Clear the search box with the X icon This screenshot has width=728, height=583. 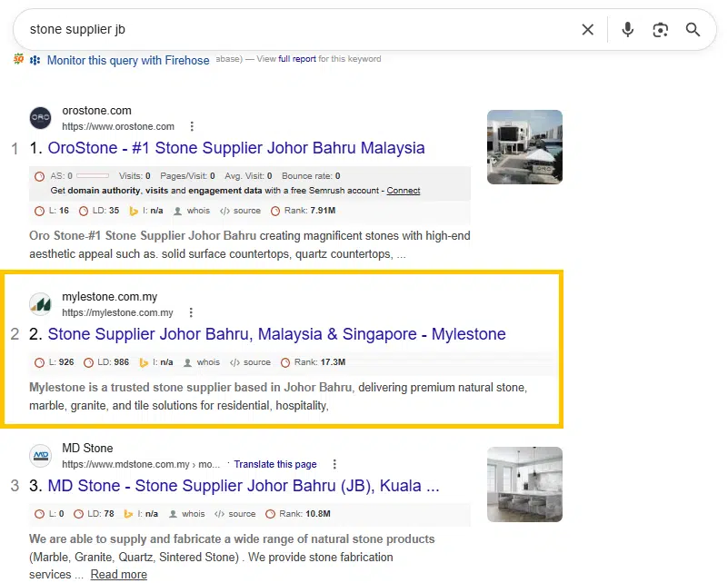point(587,30)
